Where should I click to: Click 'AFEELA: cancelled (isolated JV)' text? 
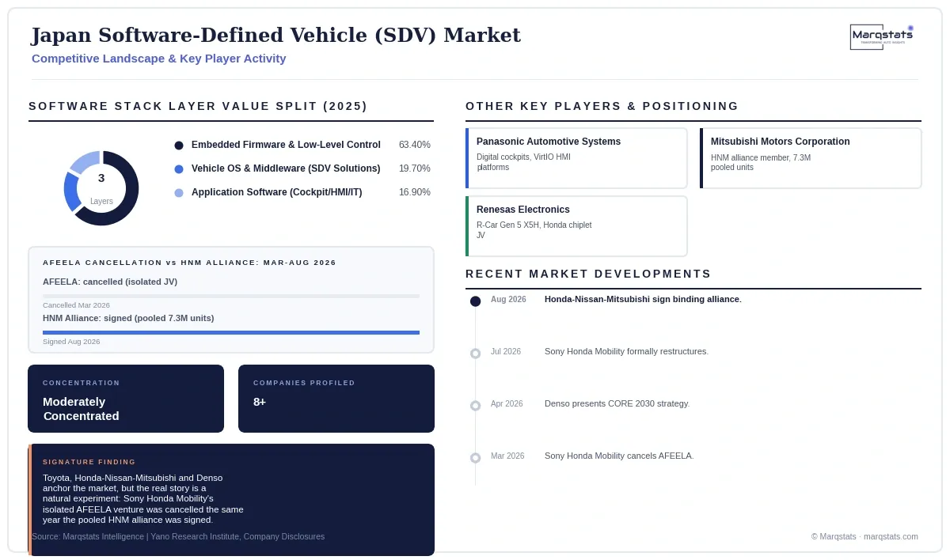click(x=110, y=282)
